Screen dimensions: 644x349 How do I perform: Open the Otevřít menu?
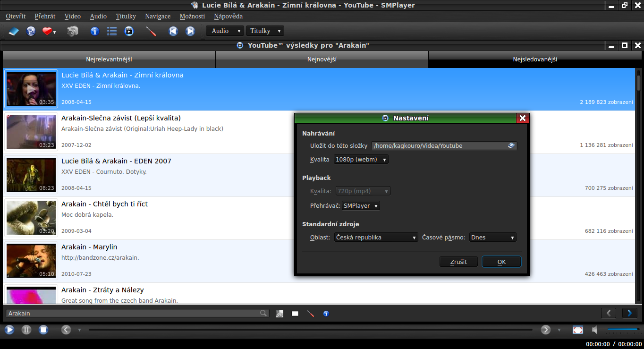tap(16, 16)
